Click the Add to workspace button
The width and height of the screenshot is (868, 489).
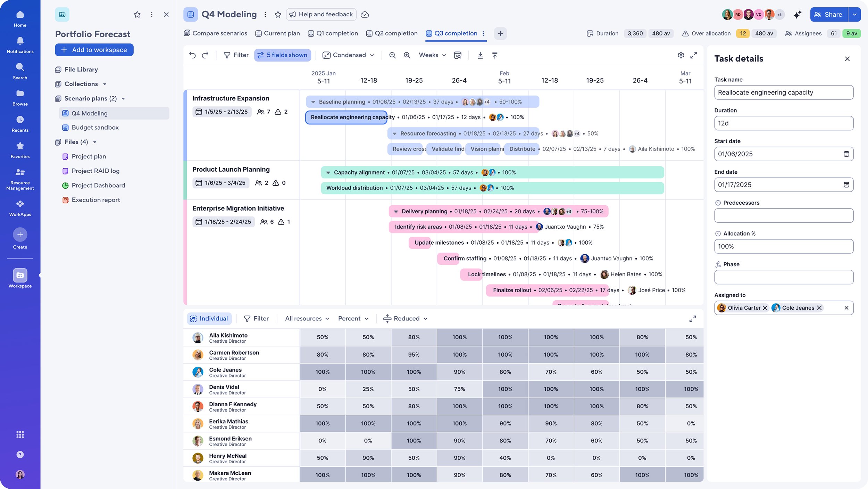tap(94, 50)
